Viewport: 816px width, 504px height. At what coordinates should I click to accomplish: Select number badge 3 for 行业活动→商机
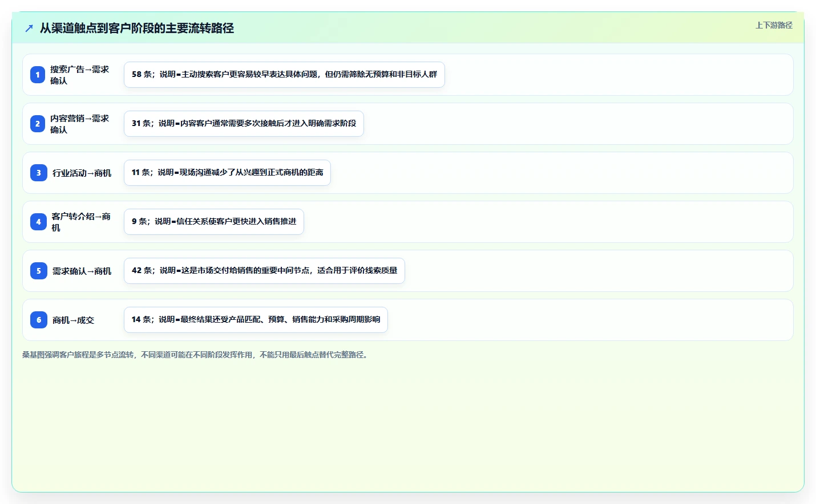(x=39, y=173)
